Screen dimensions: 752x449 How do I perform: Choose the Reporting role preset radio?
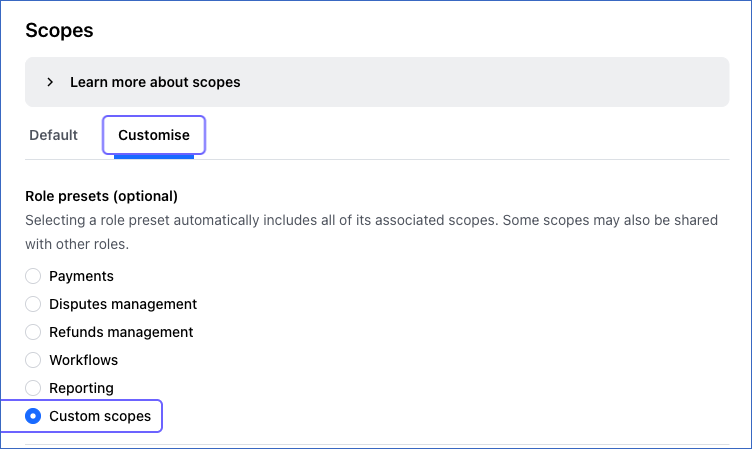[x=33, y=388]
